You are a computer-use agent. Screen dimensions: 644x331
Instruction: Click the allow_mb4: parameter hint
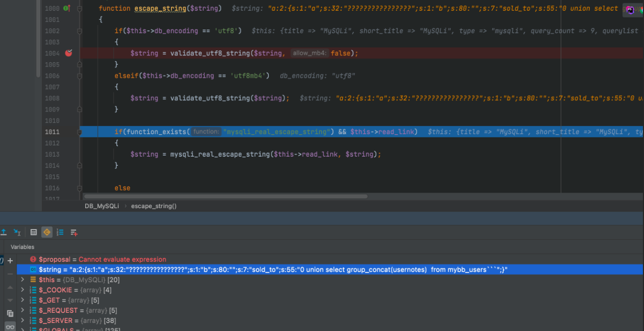(x=309, y=53)
